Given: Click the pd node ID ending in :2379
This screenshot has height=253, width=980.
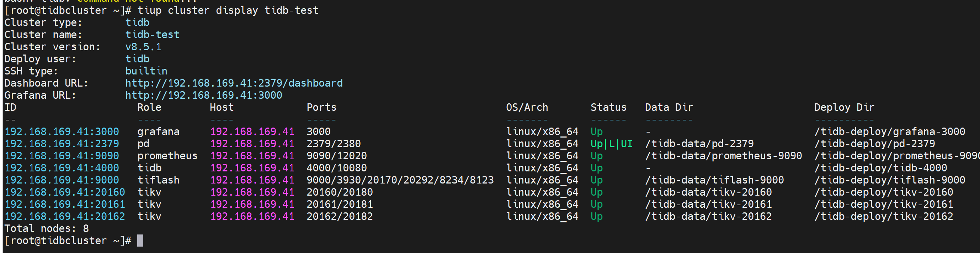Looking at the screenshot, I should point(62,144).
